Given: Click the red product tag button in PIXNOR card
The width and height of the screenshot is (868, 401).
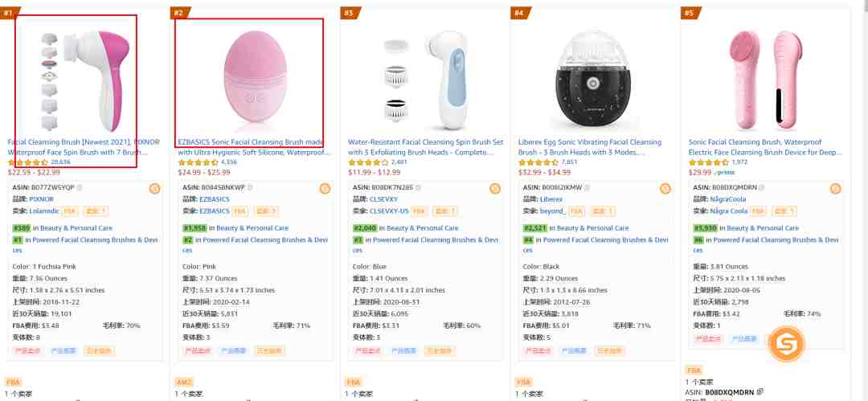Looking at the screenshot, I should click(27, 350).
